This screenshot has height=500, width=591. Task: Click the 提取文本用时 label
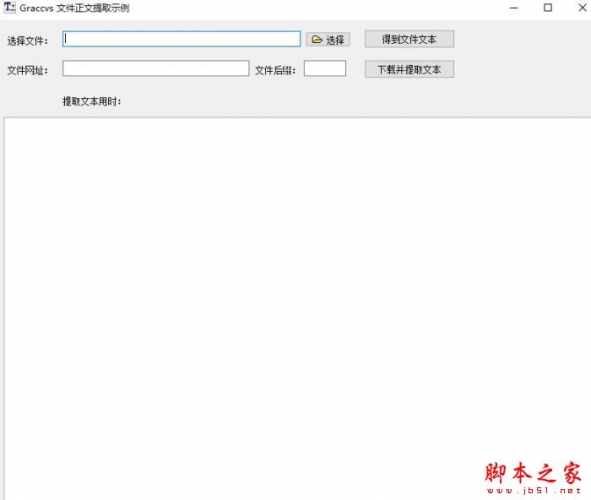pos(92,101)
